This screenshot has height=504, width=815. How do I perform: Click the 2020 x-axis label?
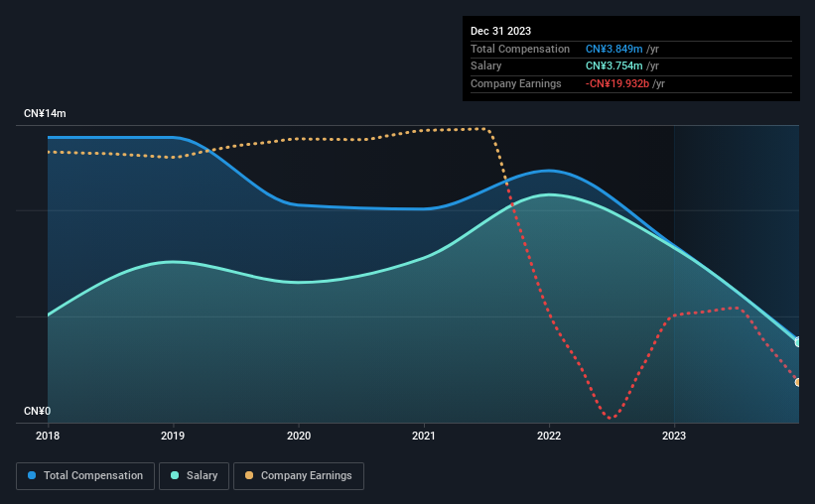click(x=299, y=436)
